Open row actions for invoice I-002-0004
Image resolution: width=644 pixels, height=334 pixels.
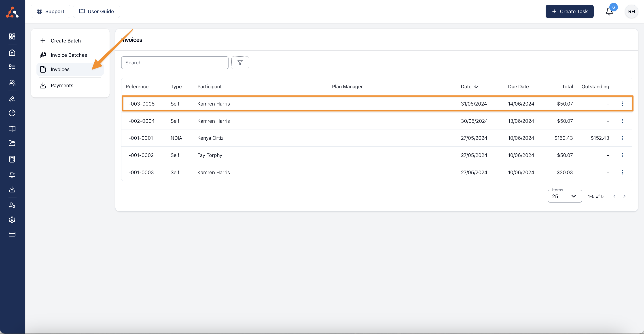(623, 121)
